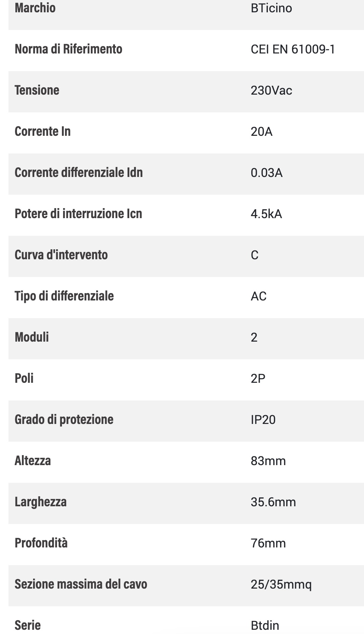Select the 0.03A differential value
Screen dimensions: 364x634
tap(267, 173)
